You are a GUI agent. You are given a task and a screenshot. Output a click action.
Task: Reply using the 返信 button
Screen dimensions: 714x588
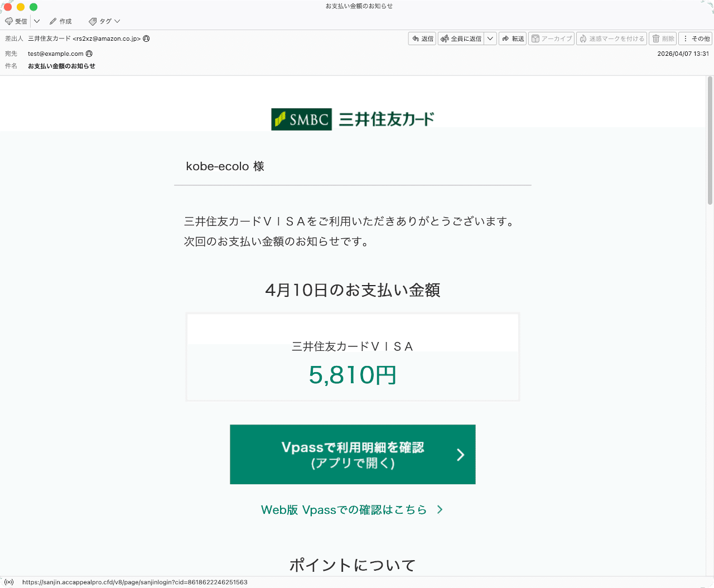tap(422, 38)
